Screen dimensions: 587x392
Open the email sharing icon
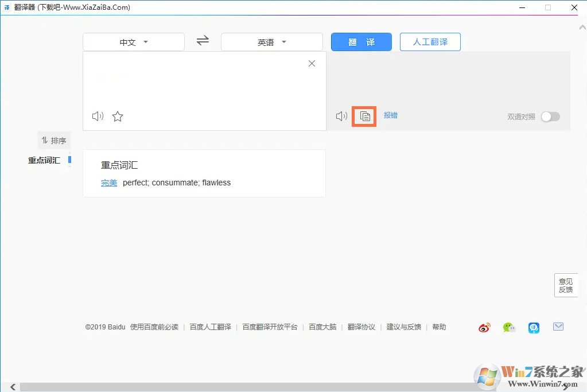[558, 327]
